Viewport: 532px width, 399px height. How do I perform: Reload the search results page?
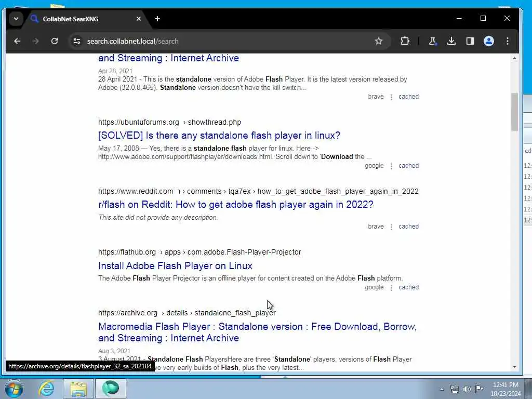(x=54, y=41)
